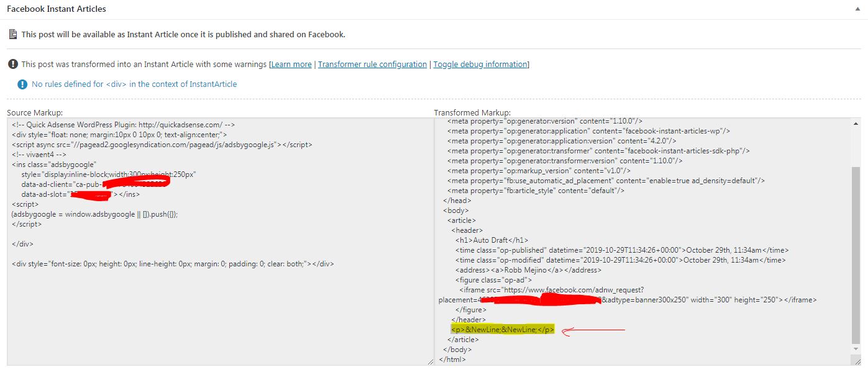Click the 'fb:article_style' meta line
The width and height of the screenshot is (868, 375).
536,191
